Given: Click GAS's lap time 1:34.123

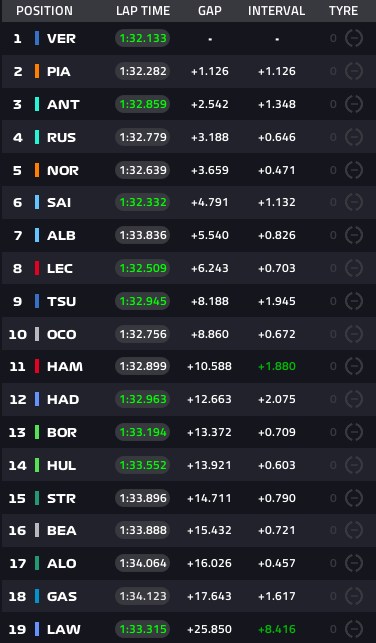Looking at the screenshot, I should point(142,596).
